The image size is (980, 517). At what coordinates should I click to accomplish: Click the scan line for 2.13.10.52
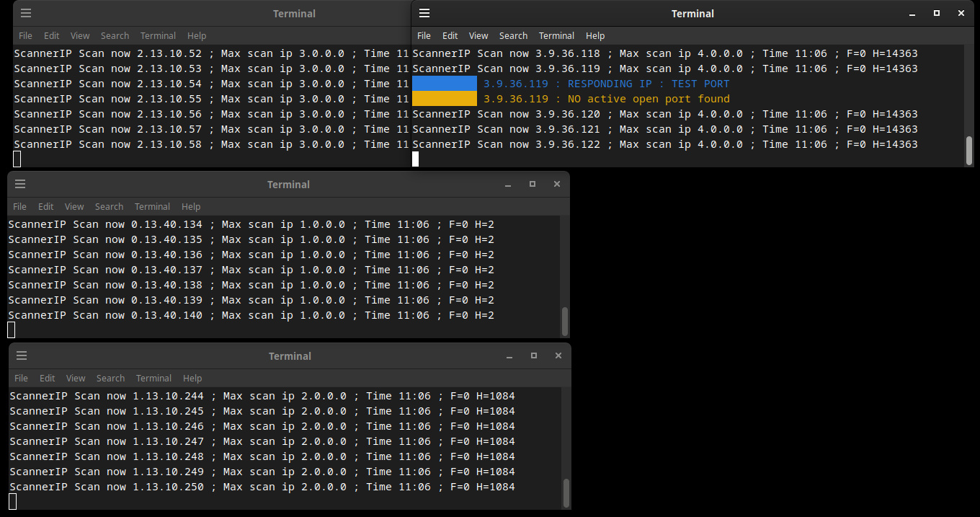pyautogui.click(x=212, y=53)
